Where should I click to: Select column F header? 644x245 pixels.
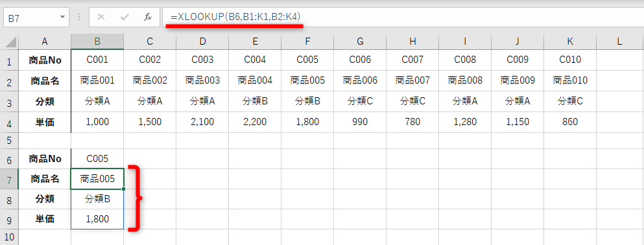click(307, 41)
